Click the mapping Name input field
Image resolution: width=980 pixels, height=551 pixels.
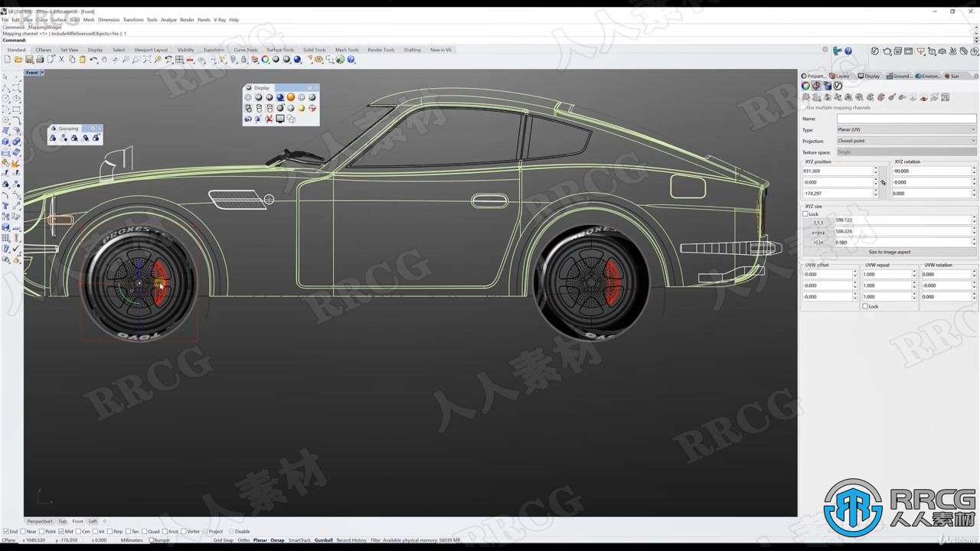[906, 119]
